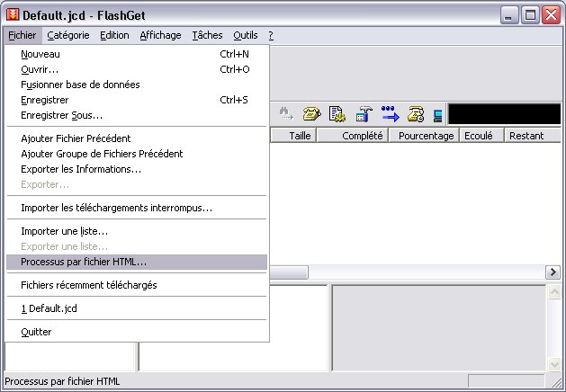The image size is (566, 392).
Task: Open the Affichage menu
Action: point(161,35)
